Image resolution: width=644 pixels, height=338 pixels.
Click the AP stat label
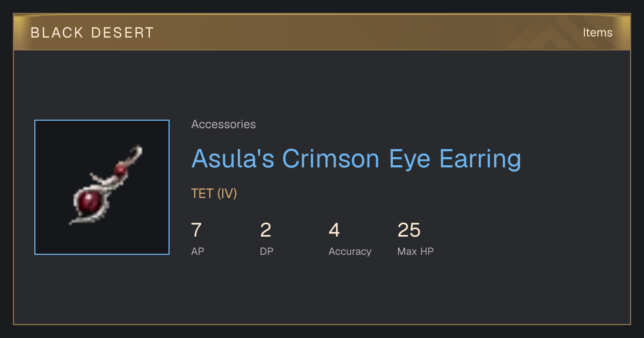(197, 251)
